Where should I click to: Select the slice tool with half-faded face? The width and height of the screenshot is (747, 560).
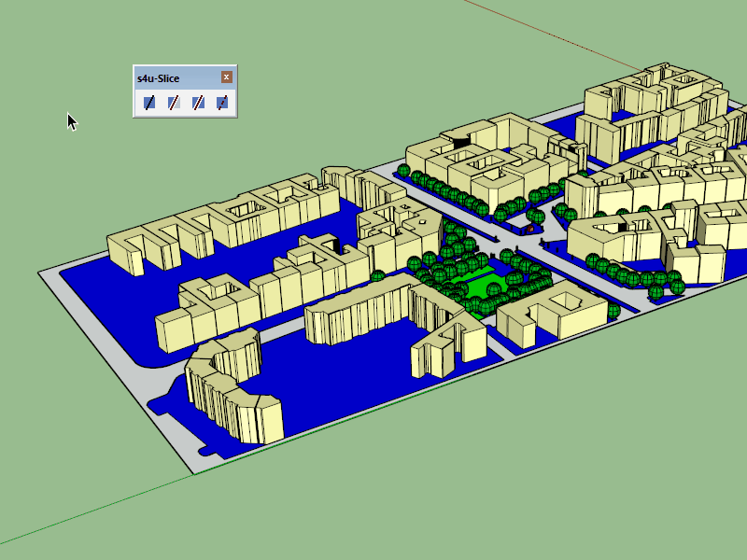tap(174, 103)
